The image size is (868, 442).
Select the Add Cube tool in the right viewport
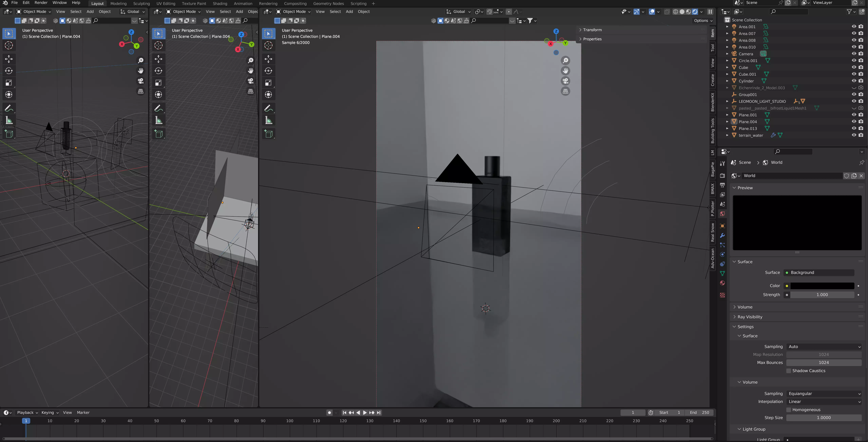pos(269,134)
